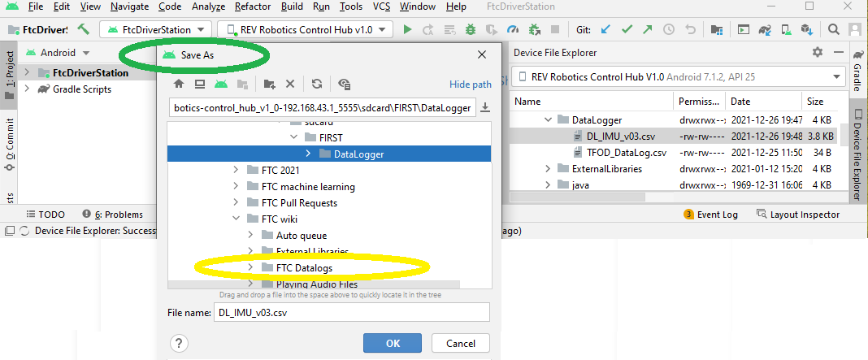Click Attach Debugger to Android Process icon
The image size is (868, 360).
[x=534, y=29]
